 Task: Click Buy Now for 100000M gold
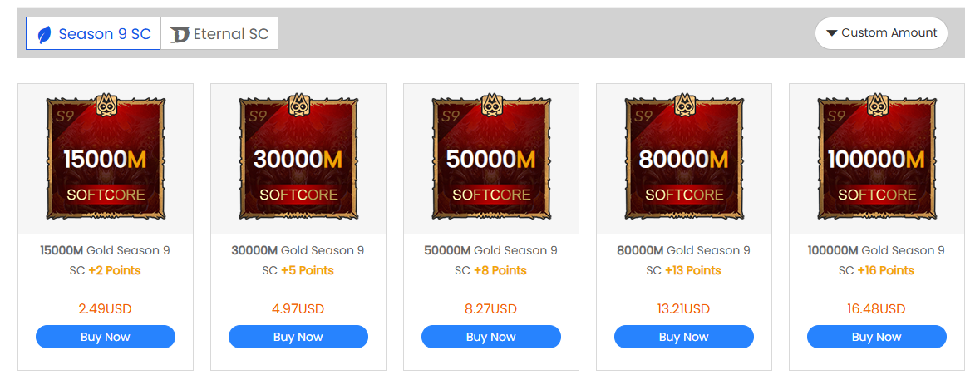(x=877, y=337)
